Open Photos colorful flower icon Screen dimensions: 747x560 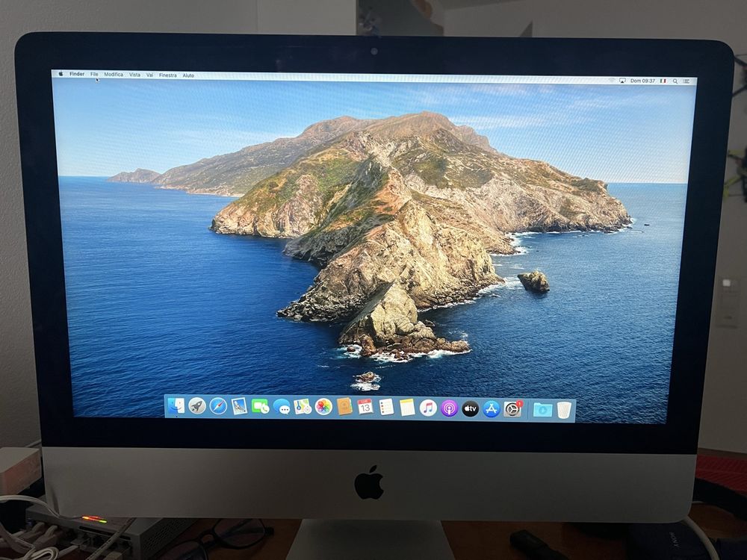(x=323, y=407)
